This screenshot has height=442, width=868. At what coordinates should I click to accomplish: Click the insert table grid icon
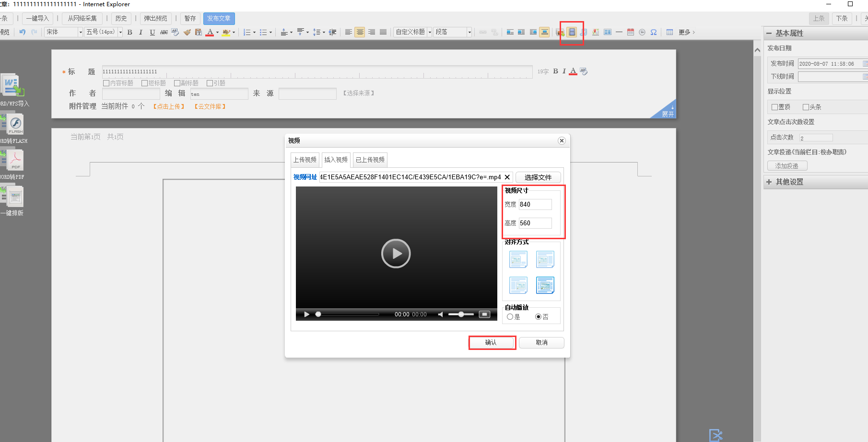(669, 32)
